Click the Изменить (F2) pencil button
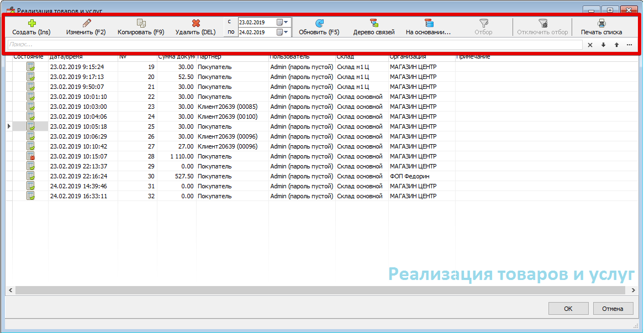 click(86, 28)
